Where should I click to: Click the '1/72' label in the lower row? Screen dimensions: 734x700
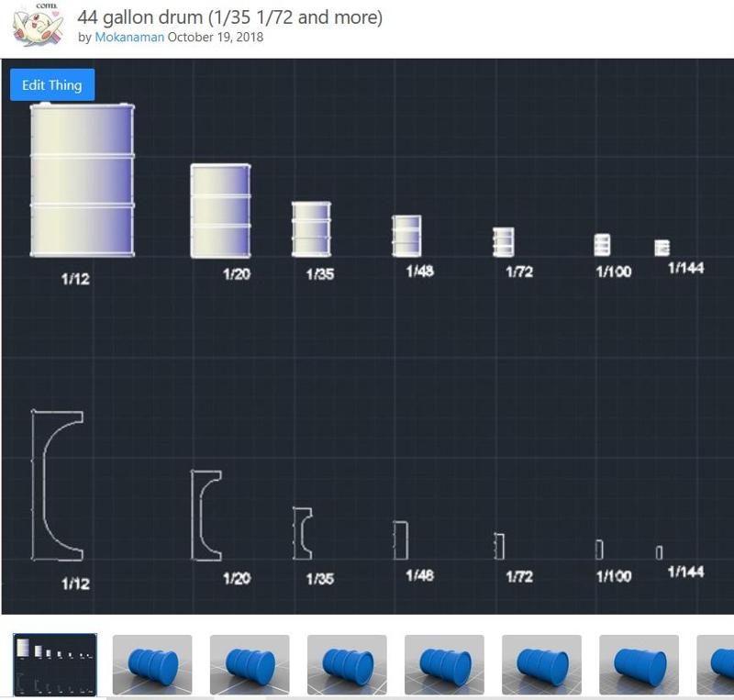(519, 576)
